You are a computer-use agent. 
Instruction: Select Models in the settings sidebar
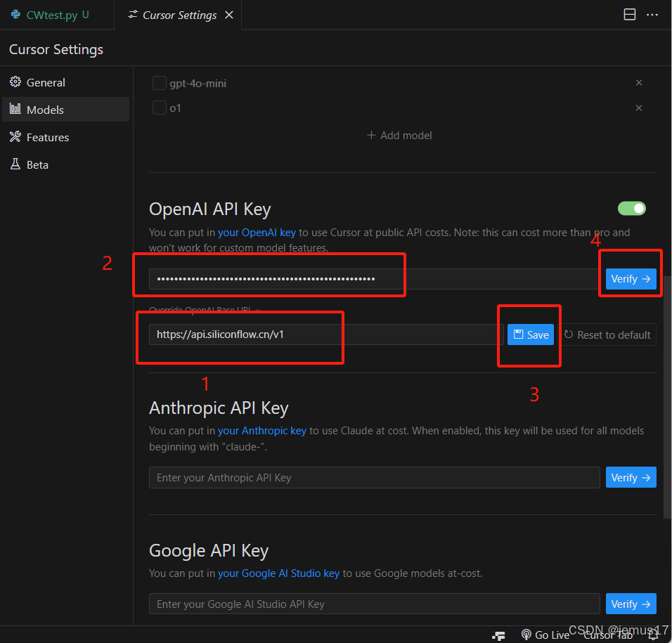coord(65,110)
